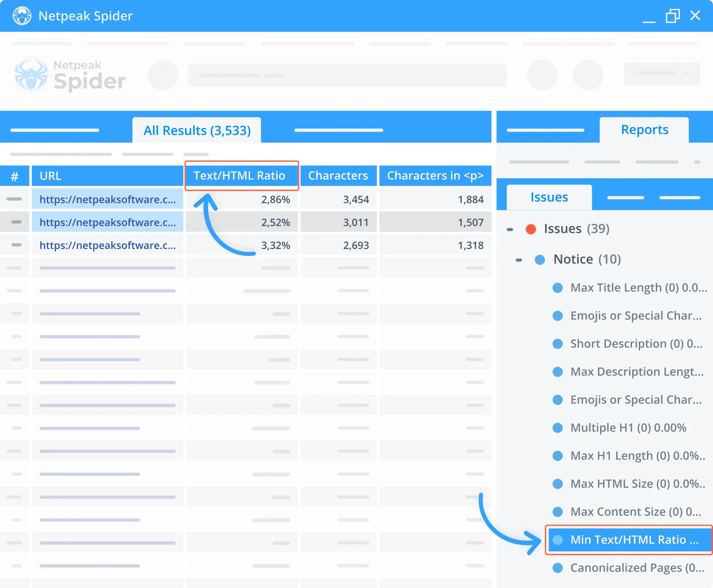This screenshot has height=588, width=713.
Task: Click the dot beside Multiple H1
Action: pos(558,428)
